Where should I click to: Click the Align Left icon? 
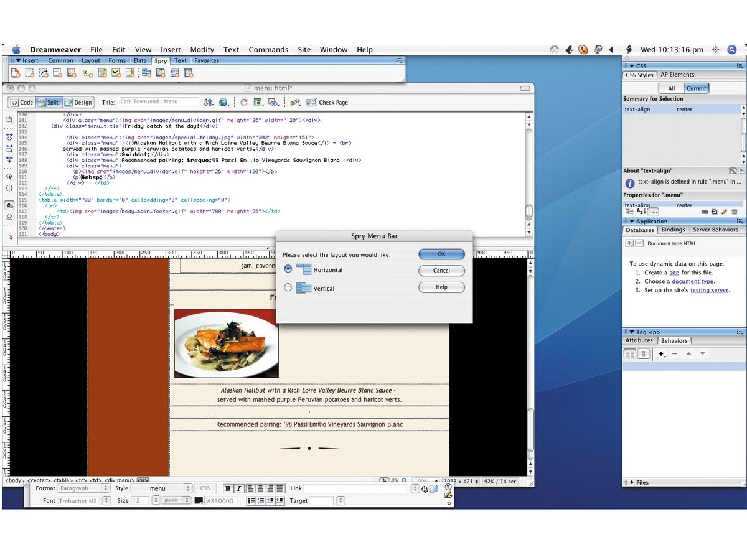point(251,488)
